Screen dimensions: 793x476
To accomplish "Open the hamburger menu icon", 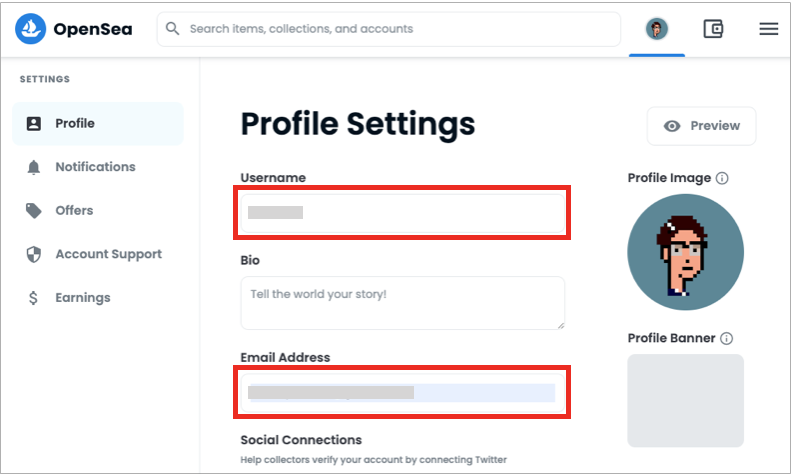I will (x=768, y=29).
